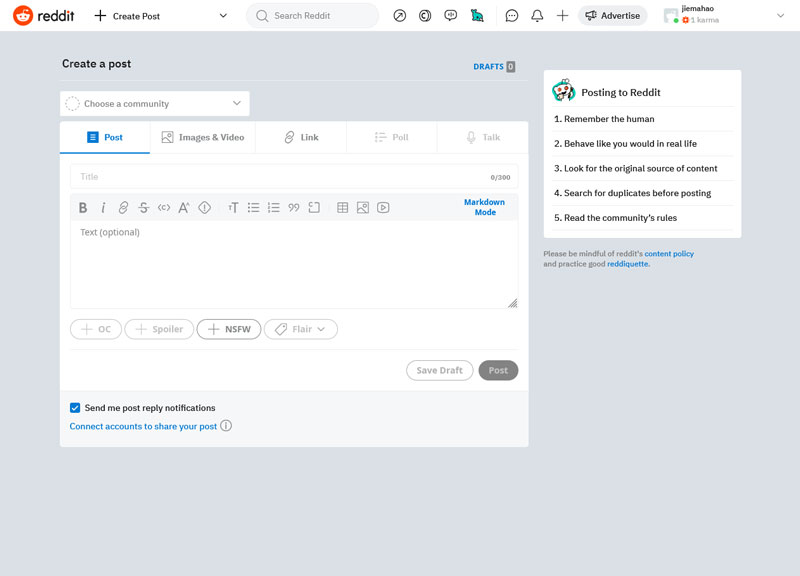
Task: Focus the Title input field
Action: click(x=294, y=177)
